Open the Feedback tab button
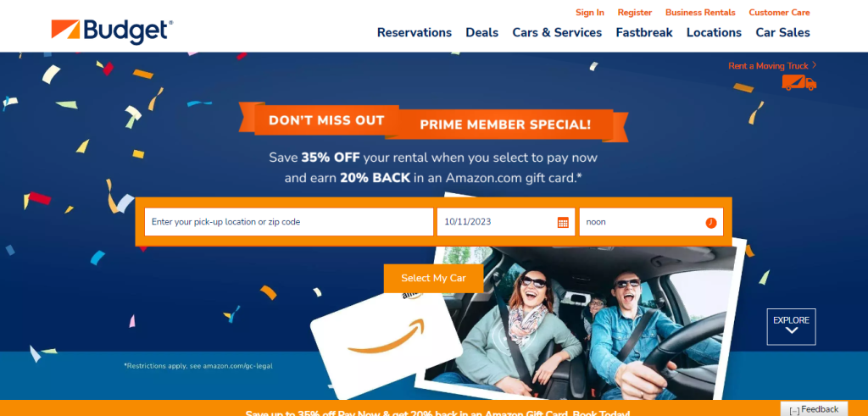Screen dimensions: 868x416 click(x=814, y=409)
